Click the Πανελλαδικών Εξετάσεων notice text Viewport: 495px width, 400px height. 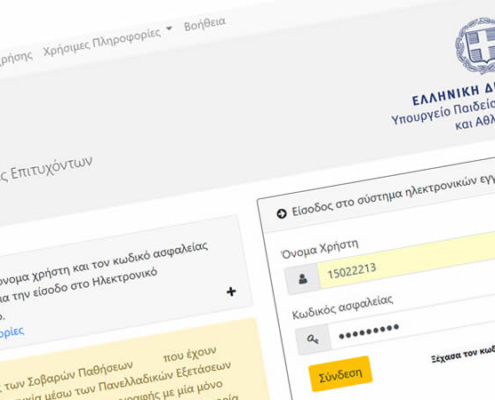(165, 378)
